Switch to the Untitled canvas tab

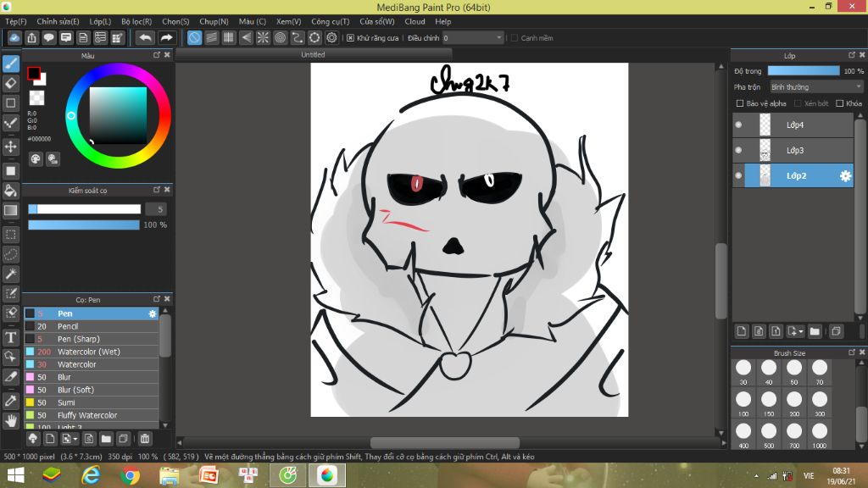coord(314,55)
